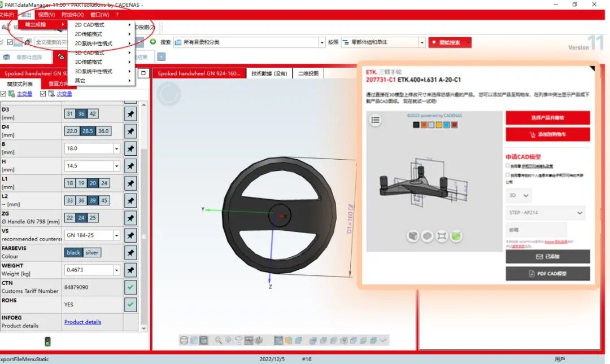Pin the L2 variable row
Viewport: 610px width, 364px height.
pyautogui.click(x=130, y=201)
